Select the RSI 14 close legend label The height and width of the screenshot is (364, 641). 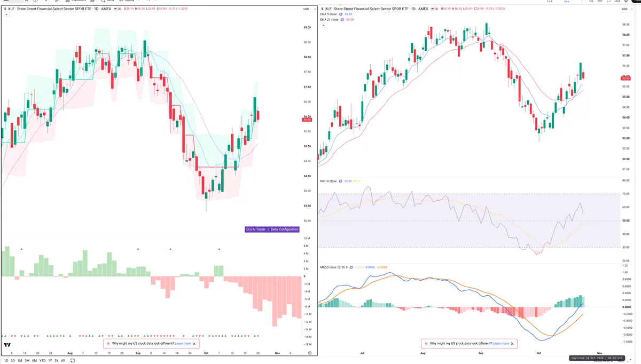(329, 181)
